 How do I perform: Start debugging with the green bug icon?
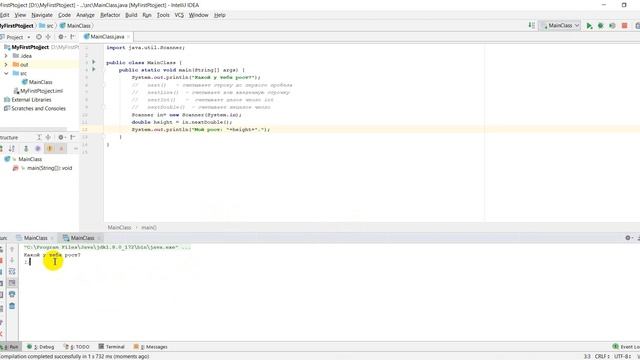click(x=600, y=26)
